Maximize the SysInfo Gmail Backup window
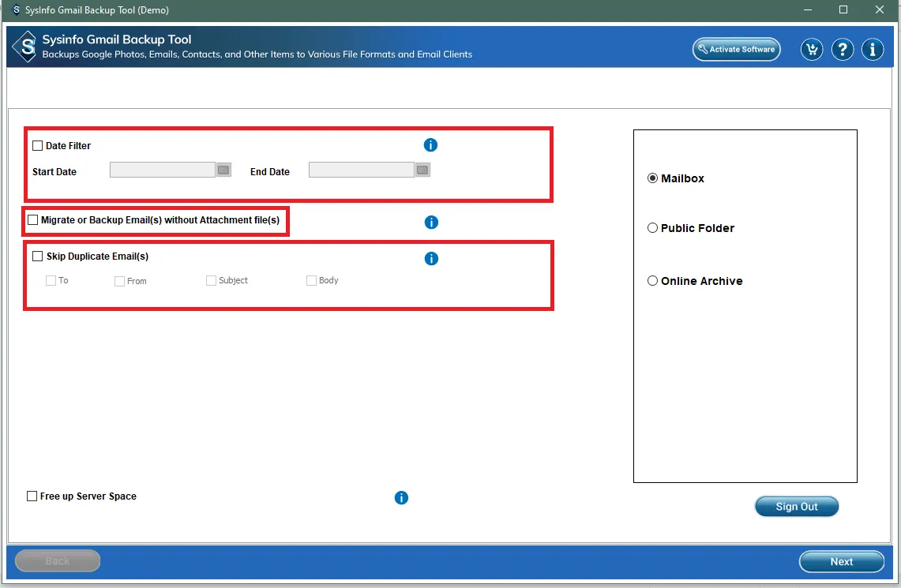Screen dimensions: 901x588 (843, 9)
